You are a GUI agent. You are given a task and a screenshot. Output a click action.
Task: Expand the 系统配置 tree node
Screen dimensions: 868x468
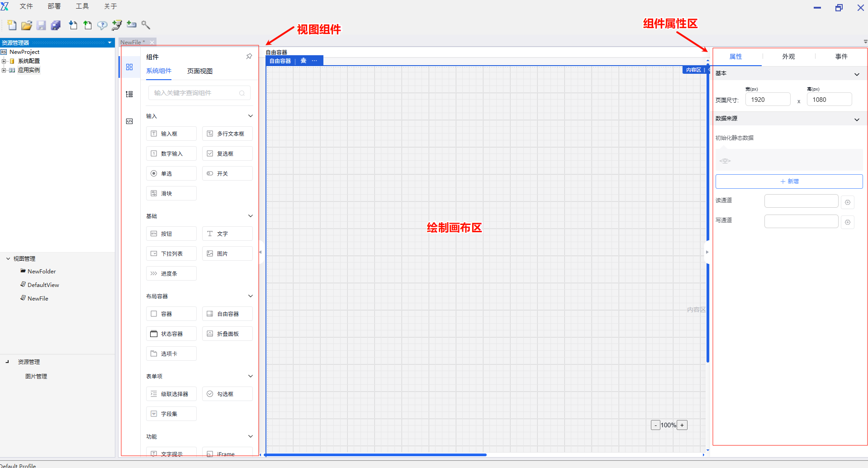point(4,61)
